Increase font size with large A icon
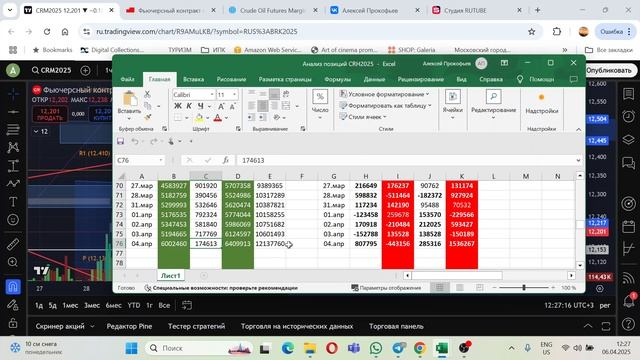640x360 pixels. click(221, 106)
